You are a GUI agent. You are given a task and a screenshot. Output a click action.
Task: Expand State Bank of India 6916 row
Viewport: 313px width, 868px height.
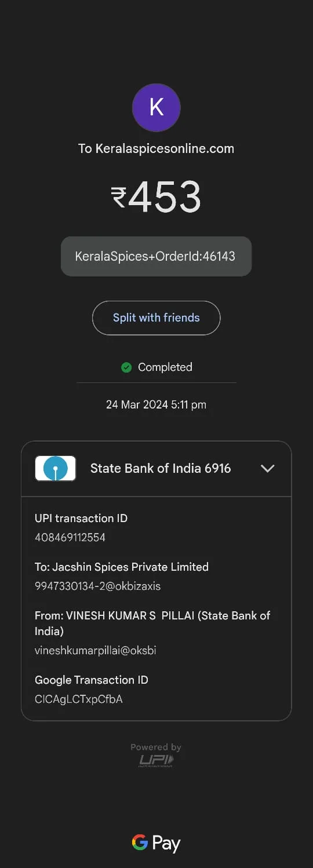click(x=156, y=468)
